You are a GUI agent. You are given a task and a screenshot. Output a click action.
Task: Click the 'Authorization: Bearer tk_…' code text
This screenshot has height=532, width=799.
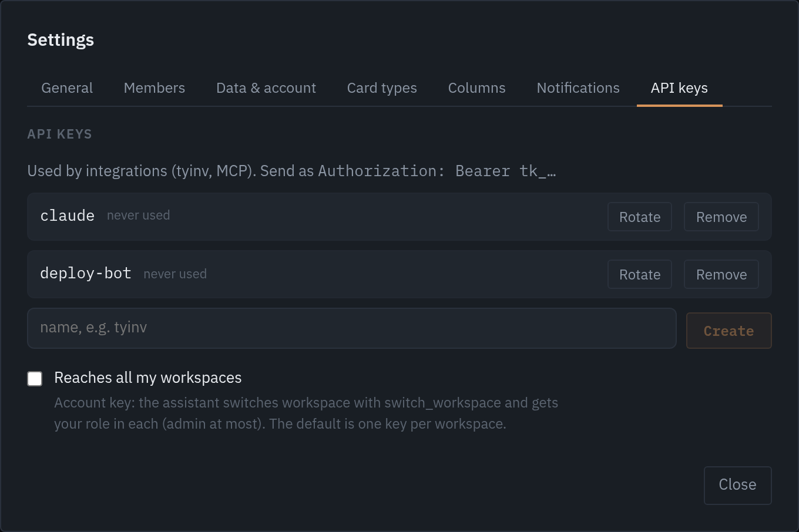437,171
